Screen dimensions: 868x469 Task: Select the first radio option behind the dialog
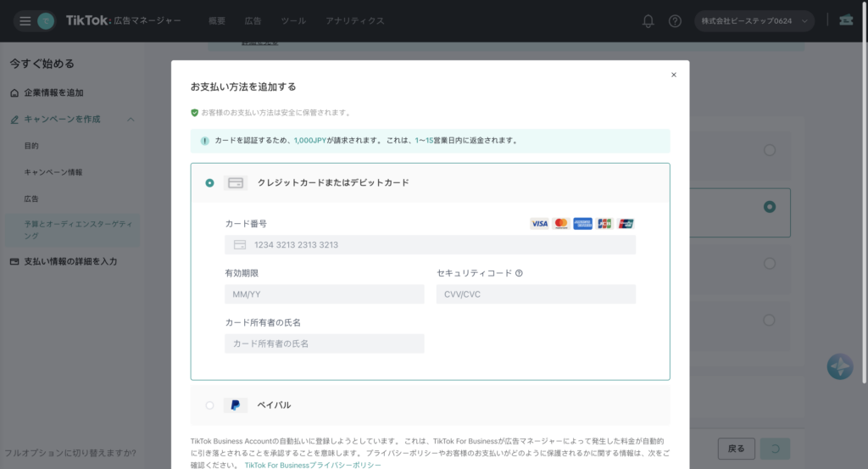[770, 150]
